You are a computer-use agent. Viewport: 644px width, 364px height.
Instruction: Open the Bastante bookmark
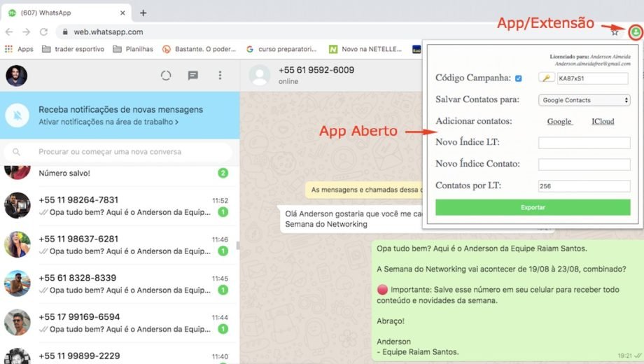click(x=199, y=49)
